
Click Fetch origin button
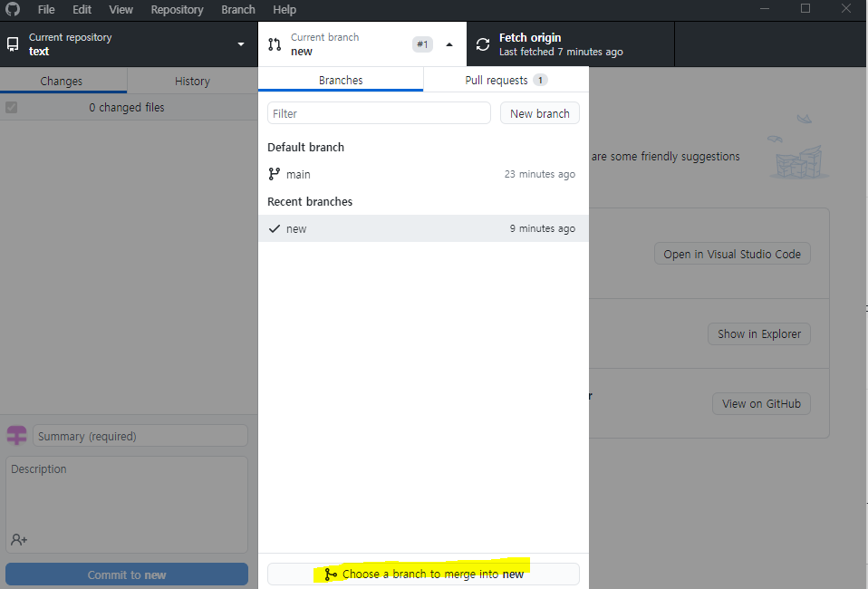tap(571, 44)
